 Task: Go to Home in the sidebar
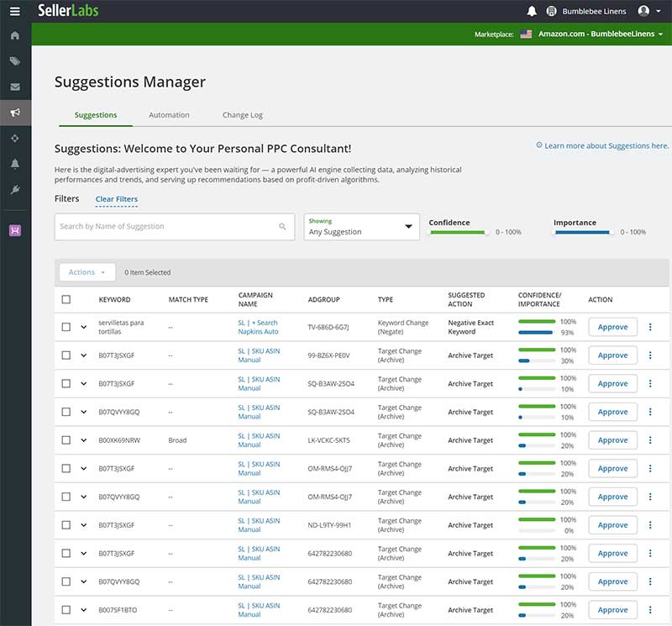click(x=15, y=35)
